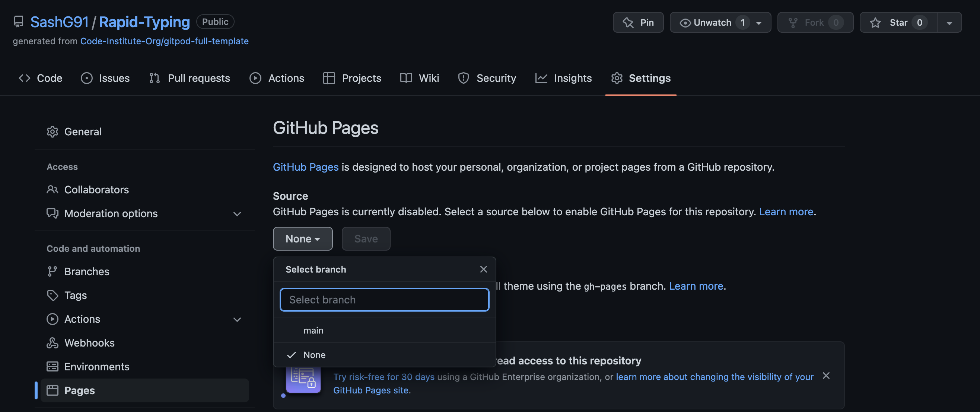Select the Branches icon in the sidebar
The width and height of the screenshot is (980, 412).
point(52,271)
